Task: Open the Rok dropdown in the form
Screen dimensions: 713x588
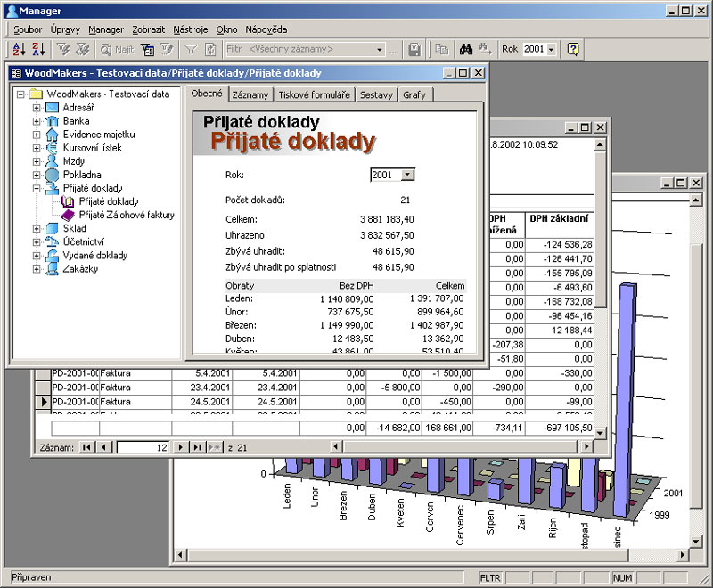Action: click(x=407, y=176)
